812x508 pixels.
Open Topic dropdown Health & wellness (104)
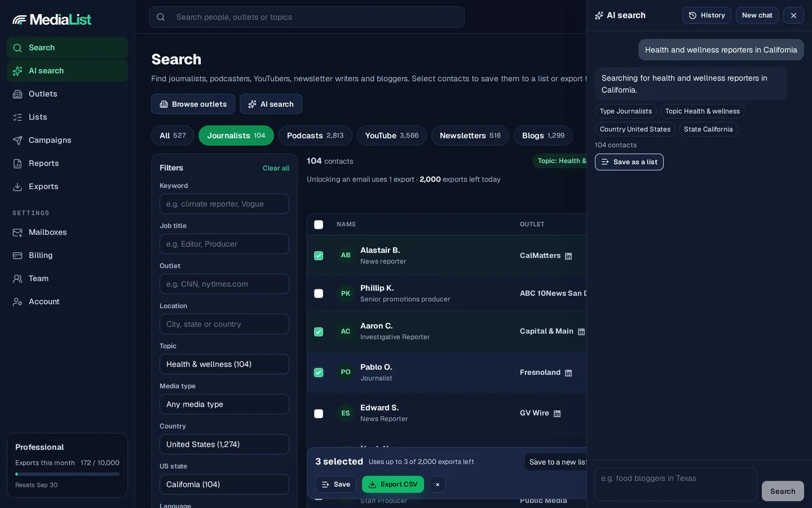pyautogui.click(x=224, y=364)
